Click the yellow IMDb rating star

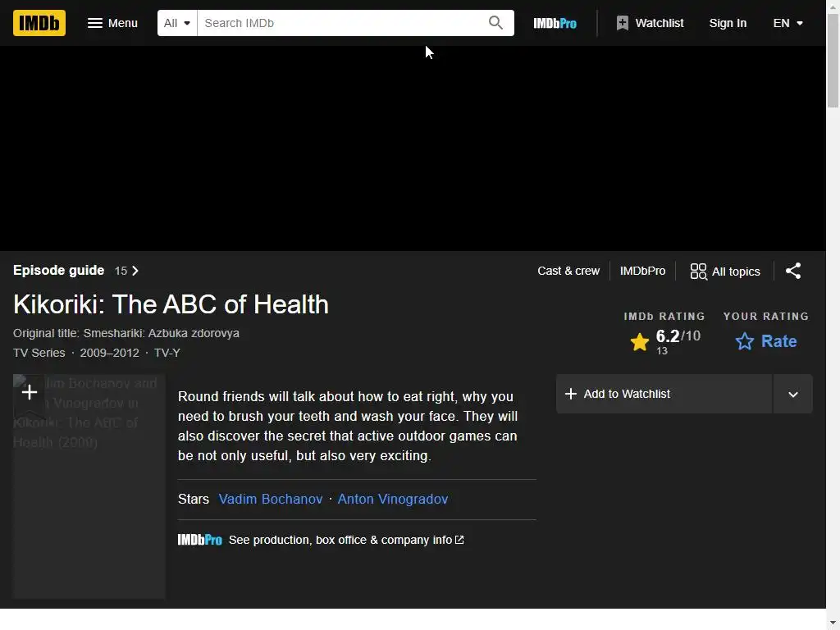click(x=639, y=341)
